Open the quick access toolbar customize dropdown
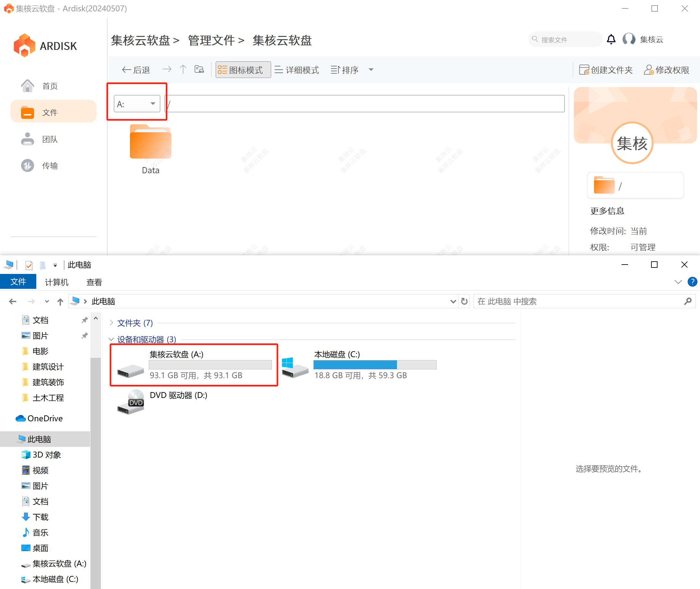 (55, 265)
